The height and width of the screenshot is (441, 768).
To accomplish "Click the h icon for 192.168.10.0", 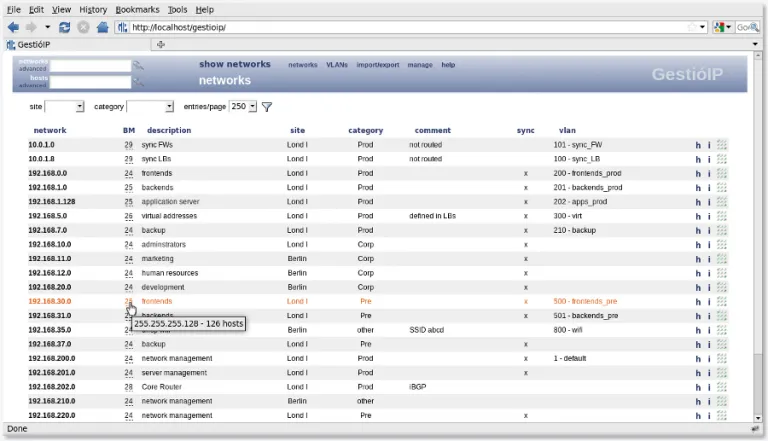I will [x=698, y=245].
